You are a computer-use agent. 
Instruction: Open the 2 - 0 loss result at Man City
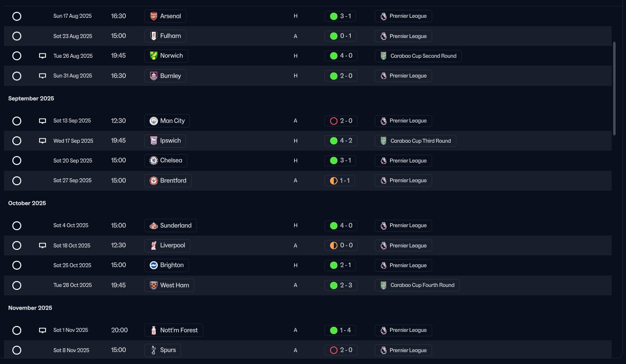pos(341,121)
